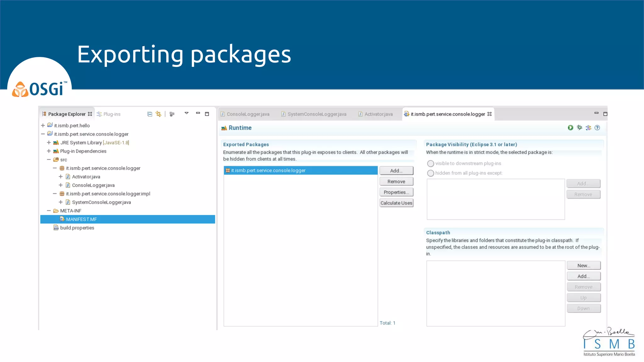Screen dimensions: 644x362
Task: Select hidden from all plug-ins except radio
Action: pos(430,173)
